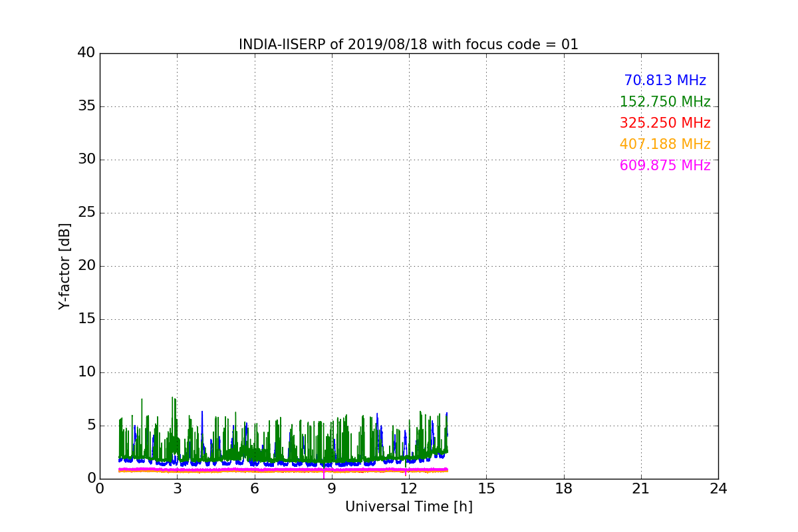Screen dimensions: 798x532
Task: Click the x-axis tick label 3
Action: click(177, 488)
